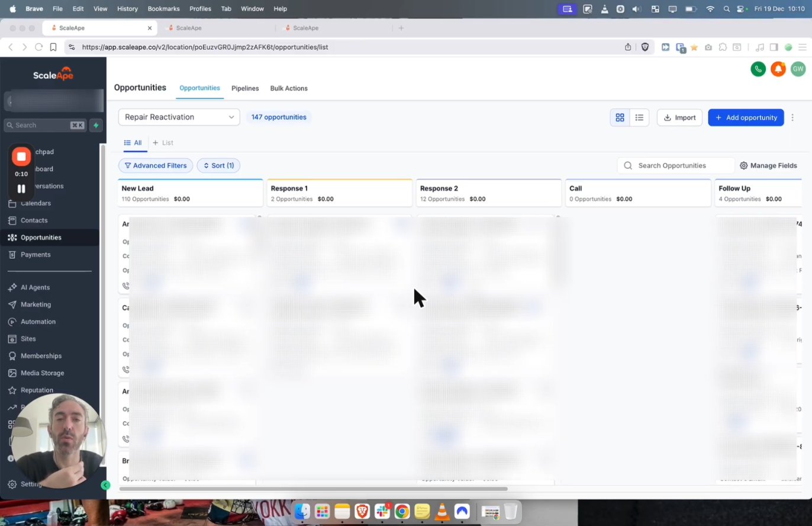Open the History menu in menu bar

pyautogui.click(x=127, y=9)
